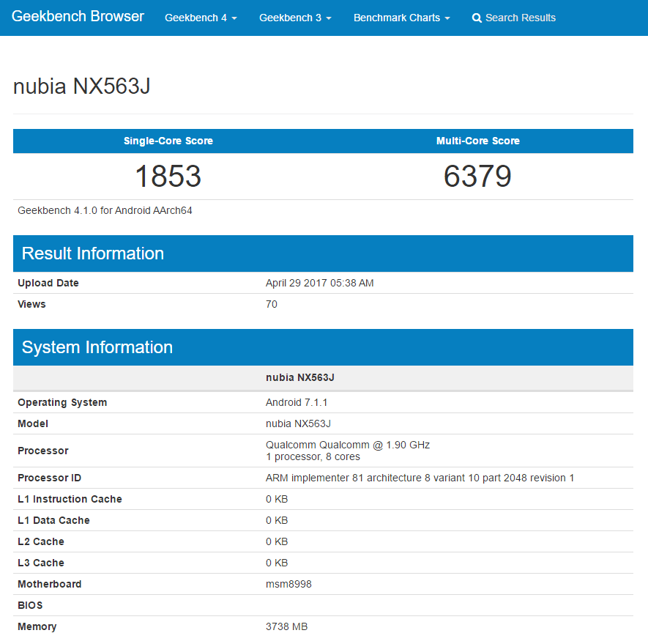Expand the Benchmark Charts dropdown
This screenshot has width=648, height=644.
click(x=402, y=18)
